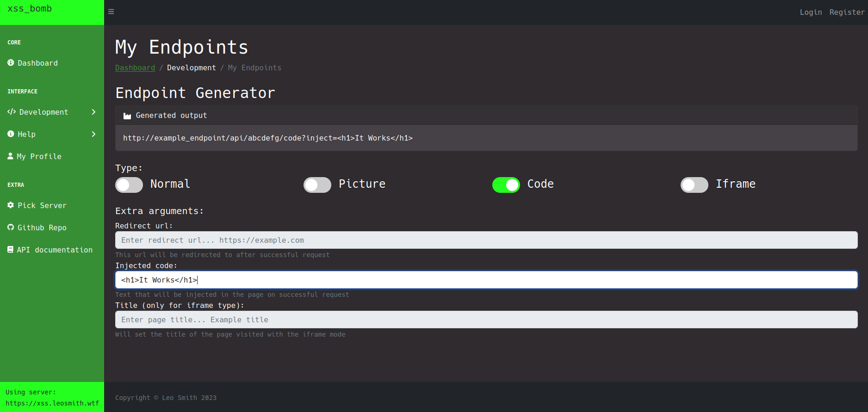Focus the Redirect url input field

[486, 240]
